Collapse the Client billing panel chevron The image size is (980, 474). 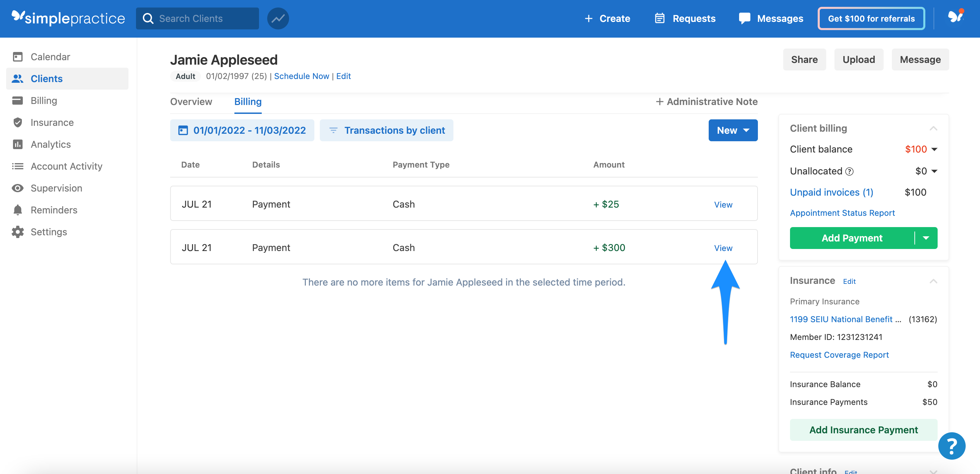click(x=933, y=128)
